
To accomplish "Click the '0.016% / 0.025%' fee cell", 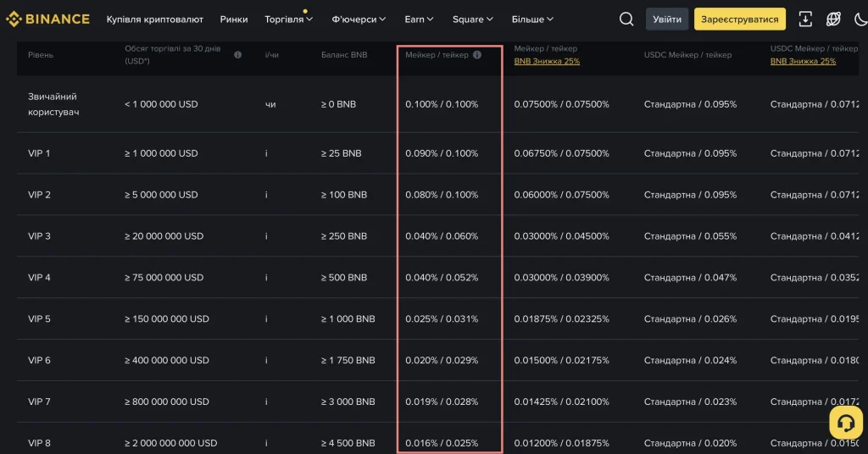I will [442, 443].
